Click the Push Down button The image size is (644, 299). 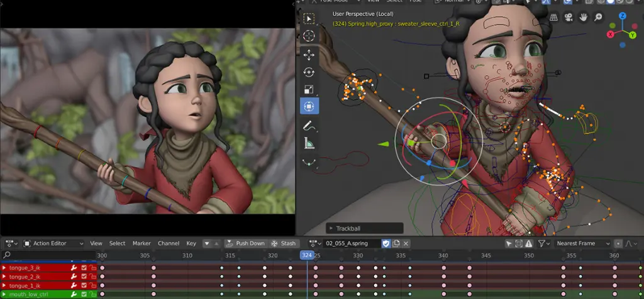click(x=246, y=243)
